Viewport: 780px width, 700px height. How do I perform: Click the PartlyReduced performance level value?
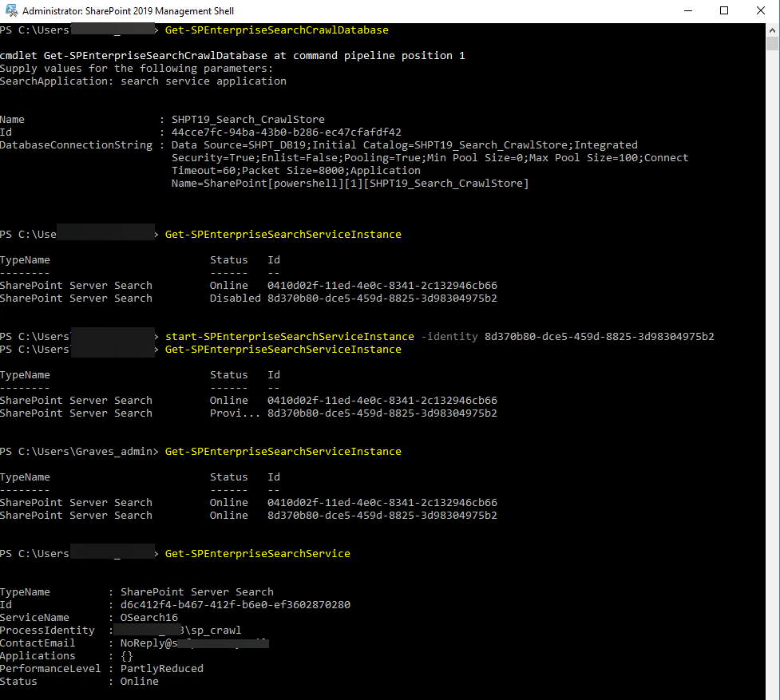click(x=162, y=669)
